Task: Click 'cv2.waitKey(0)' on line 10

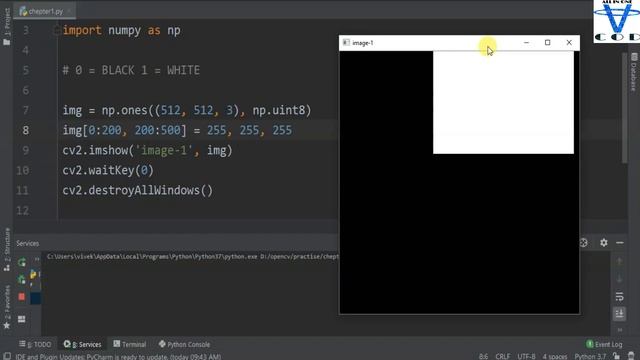Action: (108, 170)
